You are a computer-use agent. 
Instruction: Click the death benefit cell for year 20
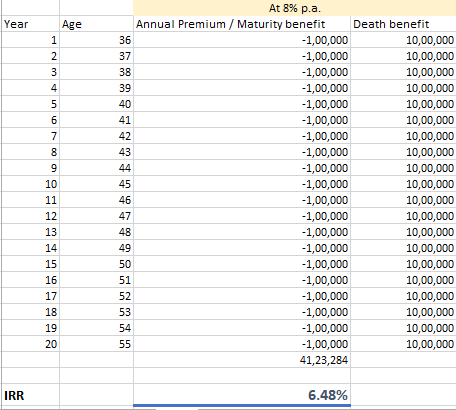pyautogui.click(x=403, y=344)
